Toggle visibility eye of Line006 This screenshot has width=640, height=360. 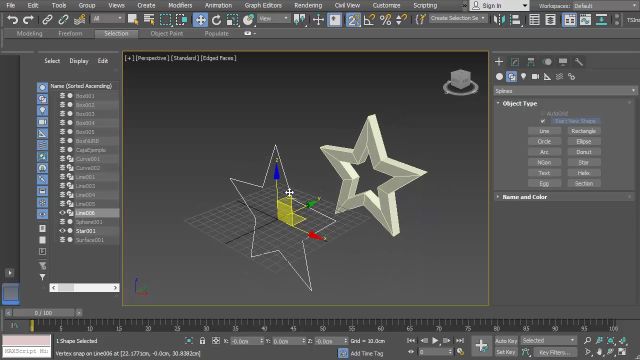(62, 213)
